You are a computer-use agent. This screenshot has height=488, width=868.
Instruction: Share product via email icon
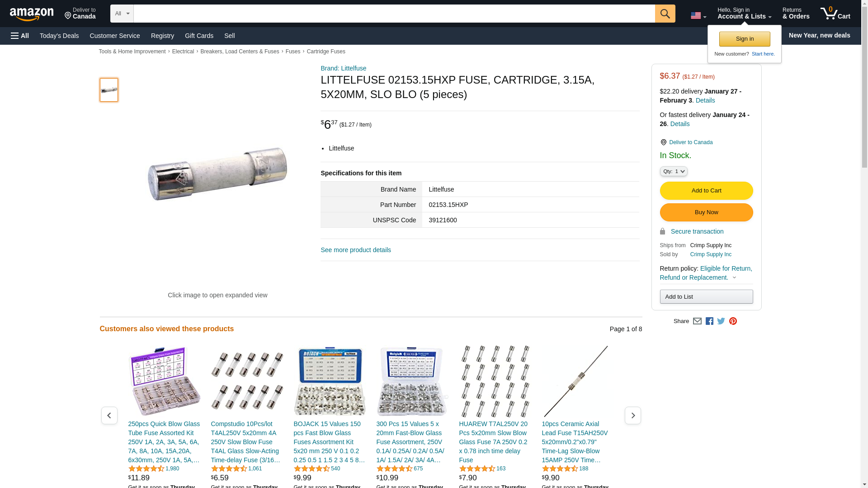697,321
